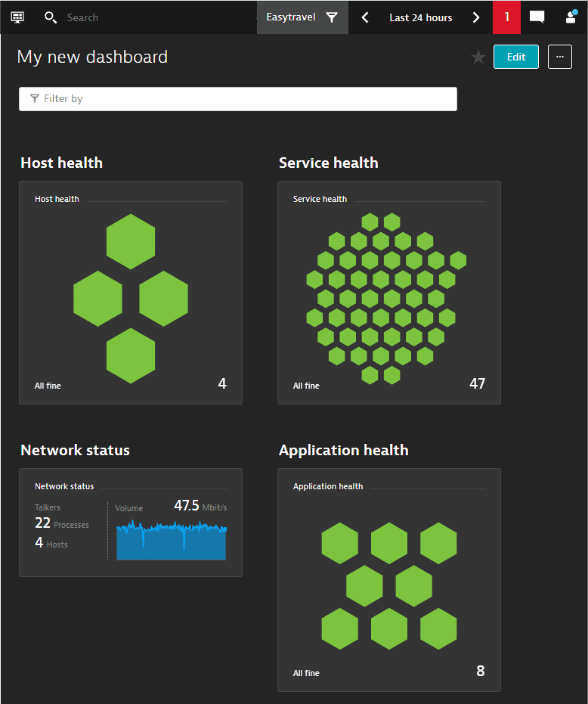Go to next timeframe with right arrow
Image resolution: width=588 pixels, height=704 pixels.
coord(476,17)
